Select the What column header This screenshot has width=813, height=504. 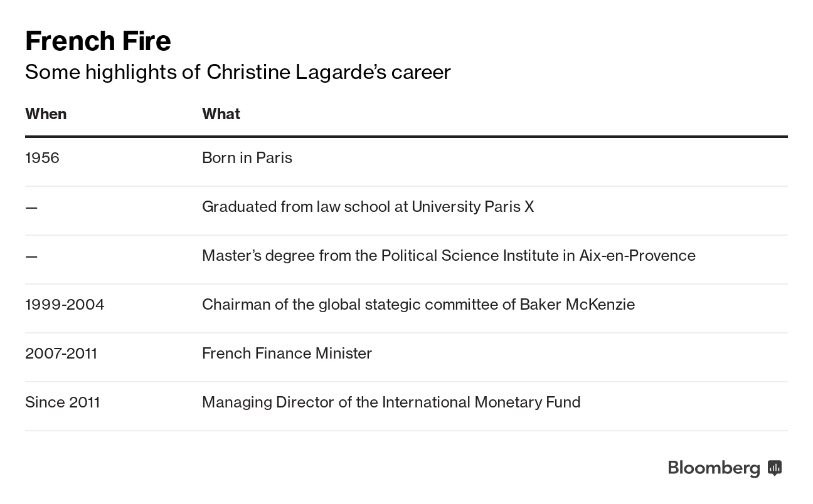221,114
